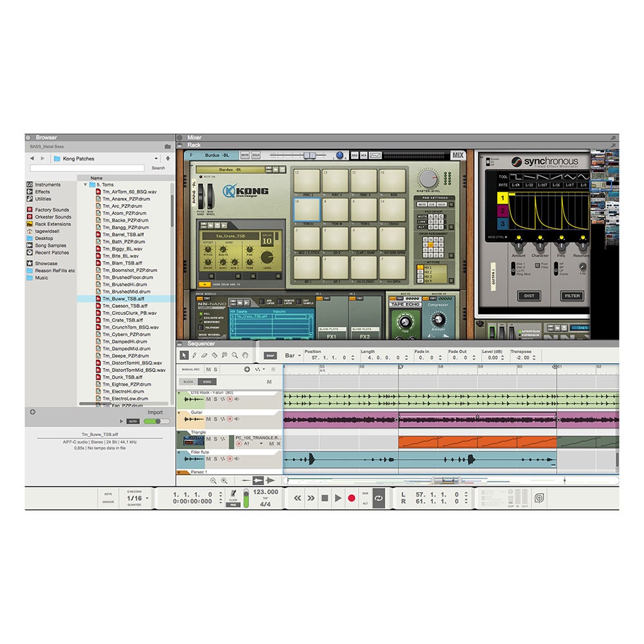Select the Pencil tool in Sequencer toolbar

click(194, 355)
